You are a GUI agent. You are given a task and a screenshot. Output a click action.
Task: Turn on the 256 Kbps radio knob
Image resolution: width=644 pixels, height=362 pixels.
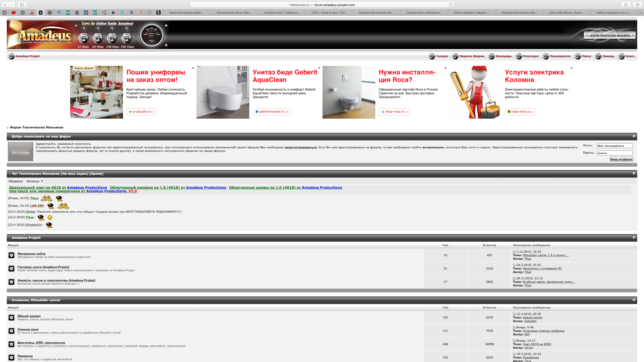coord(127,39)
